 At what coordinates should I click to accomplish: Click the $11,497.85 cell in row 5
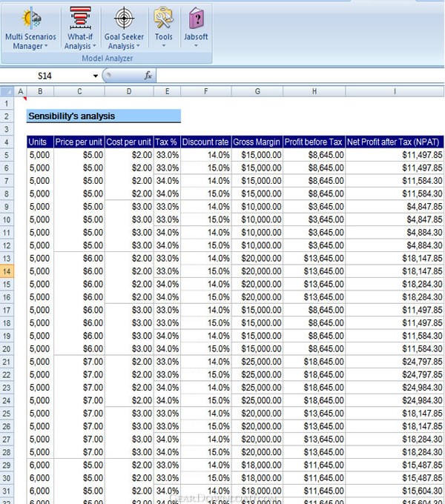click(395, 155)
